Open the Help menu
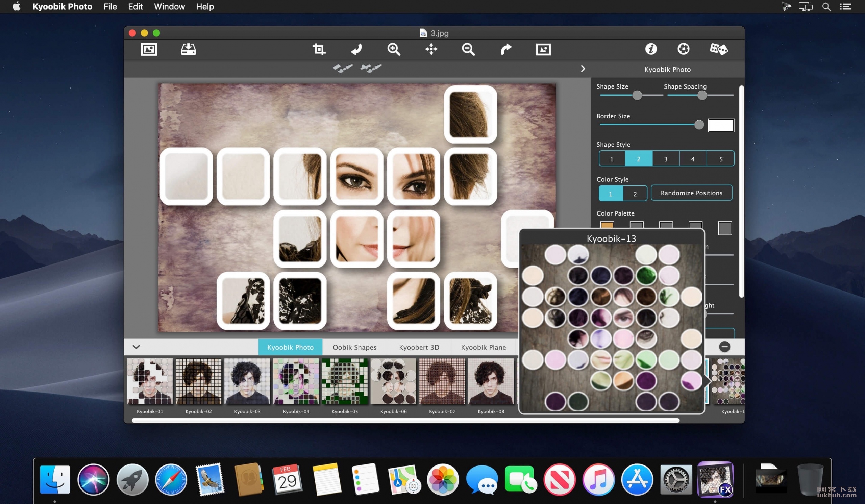This screenshot has height=504, width=865. tap(205, 6)
